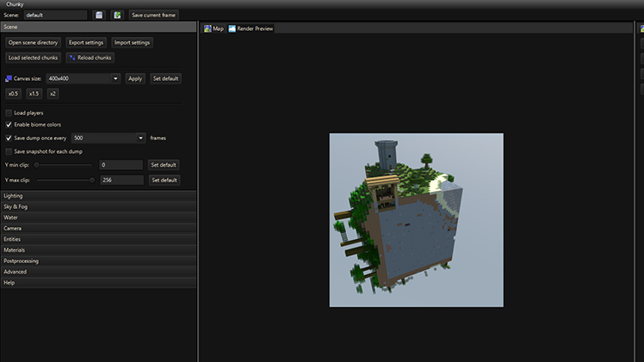Click the Save current frame button
Screen dimensions: 644x362
pyautogui.click(x=153, y=15)
